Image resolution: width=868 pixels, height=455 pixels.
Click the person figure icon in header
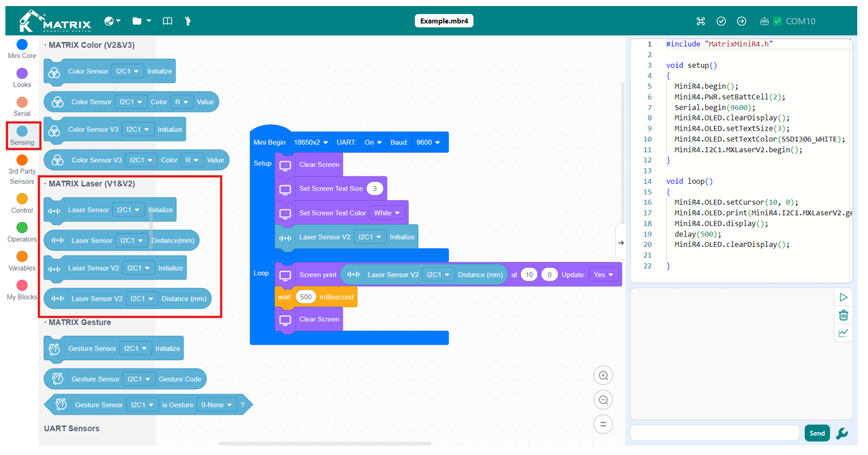(x=188, y=21)
